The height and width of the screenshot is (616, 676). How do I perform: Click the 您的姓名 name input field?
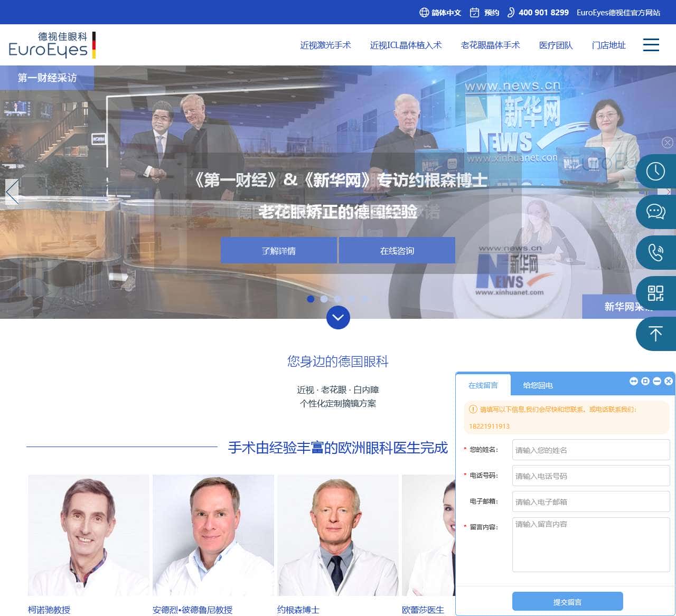[590, 449]
